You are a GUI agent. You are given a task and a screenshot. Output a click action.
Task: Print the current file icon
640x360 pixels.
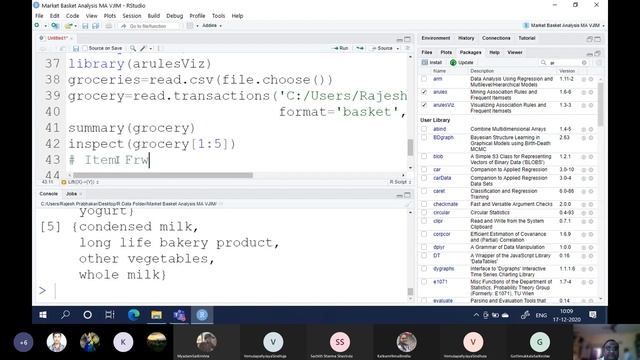coord(108,26)
